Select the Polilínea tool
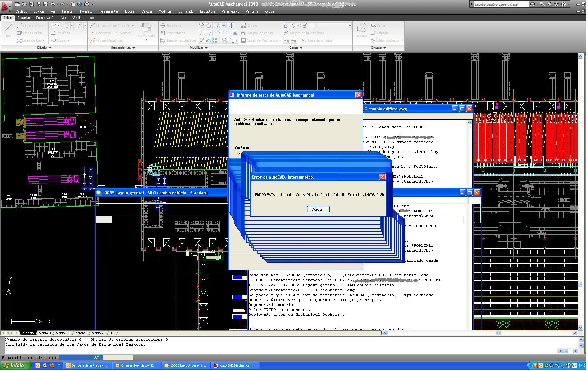Viewport: 588px width, 371px height. click(61, 33)
